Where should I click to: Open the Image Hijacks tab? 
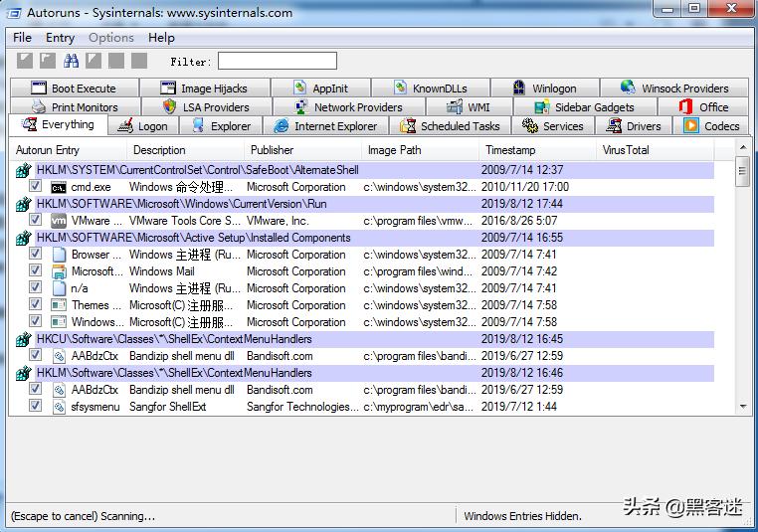click(x=205, y=89)
